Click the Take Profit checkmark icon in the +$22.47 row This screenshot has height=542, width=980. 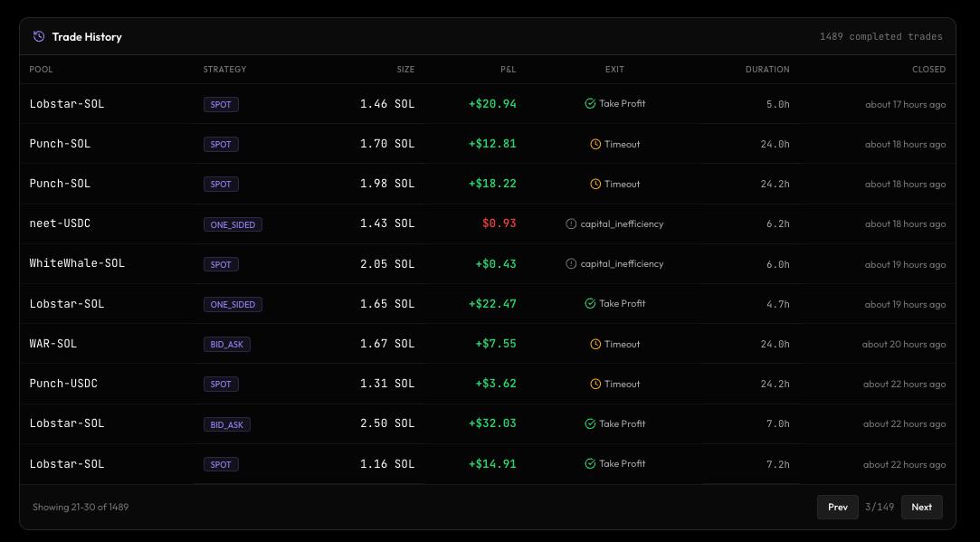click(590, 304)
